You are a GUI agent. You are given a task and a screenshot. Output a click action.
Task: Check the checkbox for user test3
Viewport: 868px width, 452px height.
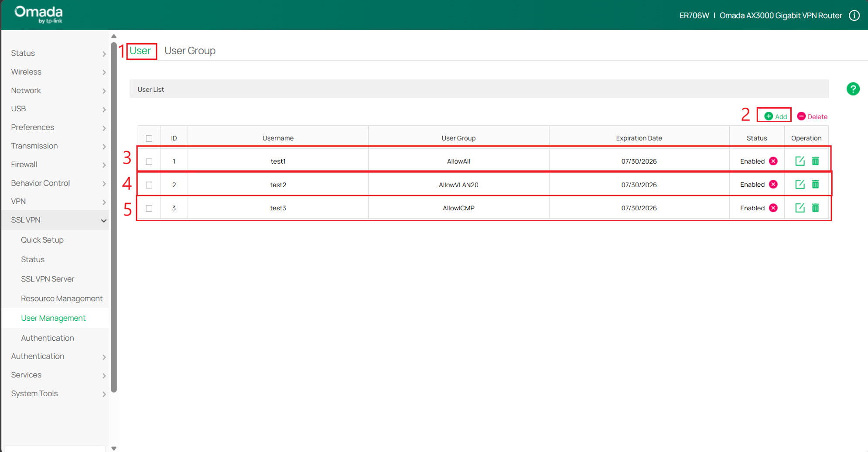(149, 208)
